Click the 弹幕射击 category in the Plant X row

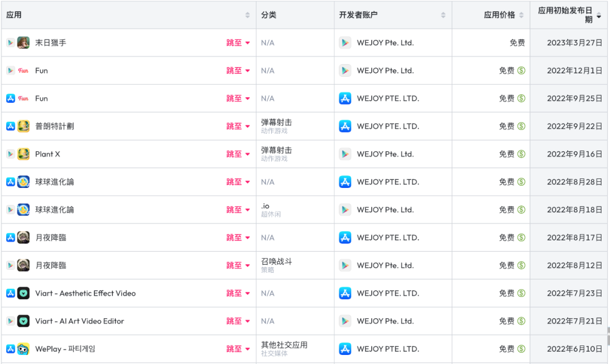(x=277, y=150)
